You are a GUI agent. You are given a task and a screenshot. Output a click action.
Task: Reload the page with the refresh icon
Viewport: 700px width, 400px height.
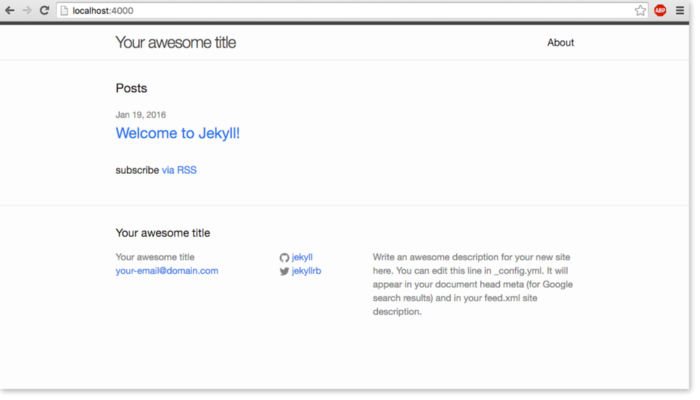click(44, 10)
